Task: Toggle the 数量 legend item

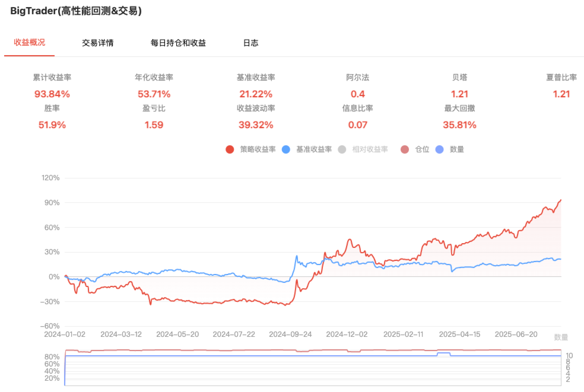Action: tap(440, 149)
